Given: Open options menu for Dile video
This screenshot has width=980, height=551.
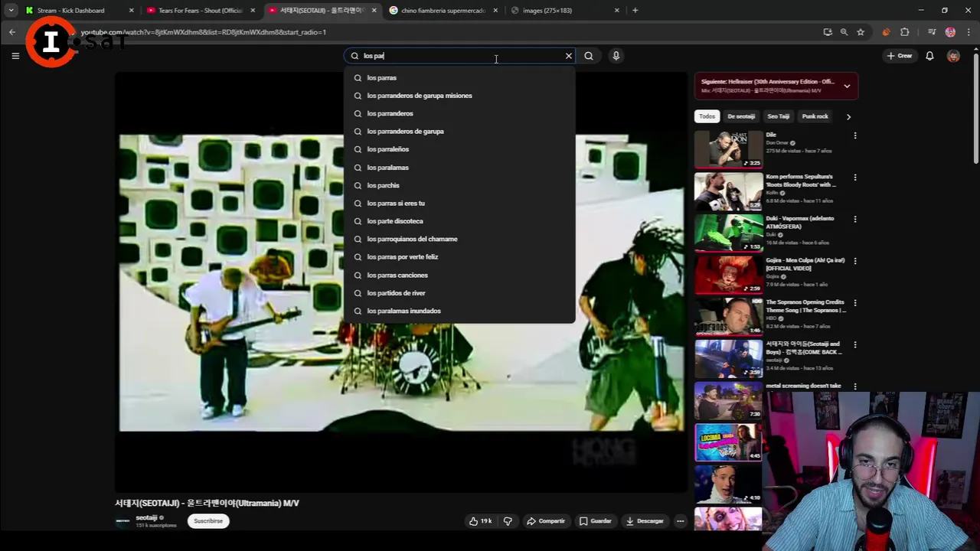Looking at the screenshot, I should 855,135.
